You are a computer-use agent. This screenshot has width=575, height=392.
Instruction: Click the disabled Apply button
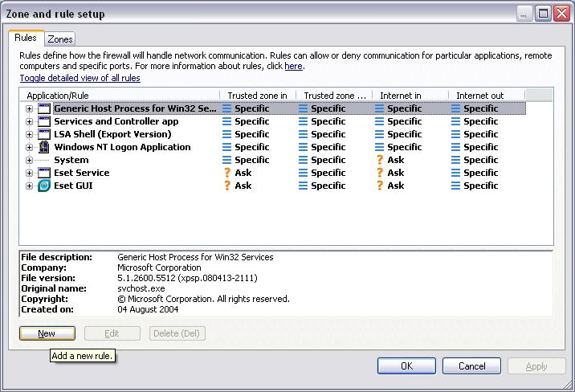(x=536, y=366)
